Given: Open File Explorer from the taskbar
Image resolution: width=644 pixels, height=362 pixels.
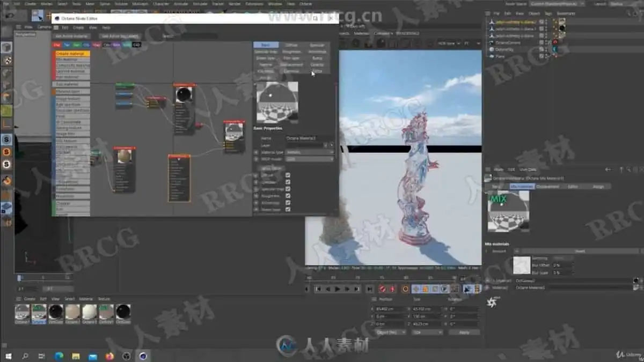Looking at the screenshot, I should click(76, 356).
